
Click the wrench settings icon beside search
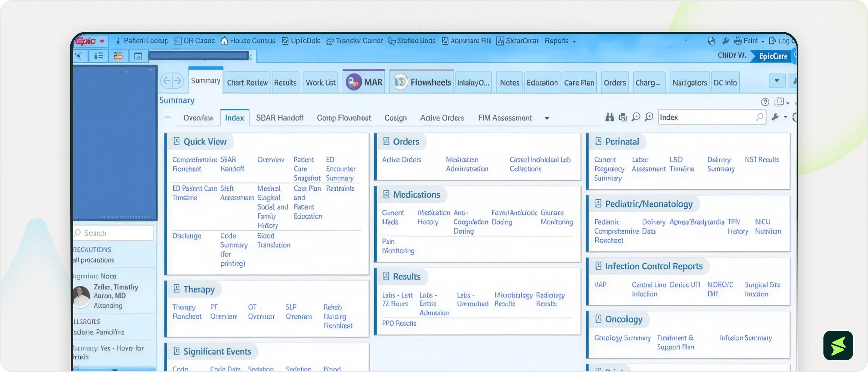tap(775, 117)
